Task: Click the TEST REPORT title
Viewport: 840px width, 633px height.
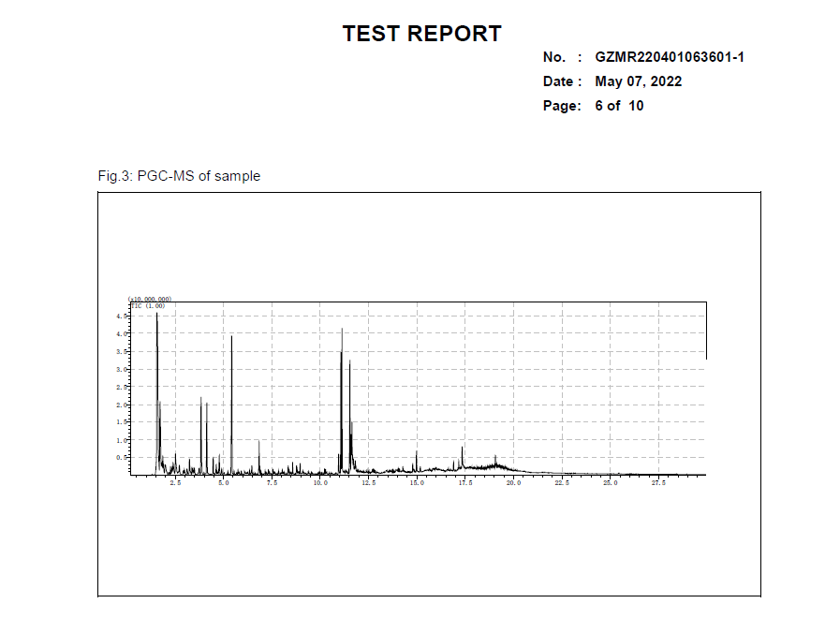Action: (421, 34)
